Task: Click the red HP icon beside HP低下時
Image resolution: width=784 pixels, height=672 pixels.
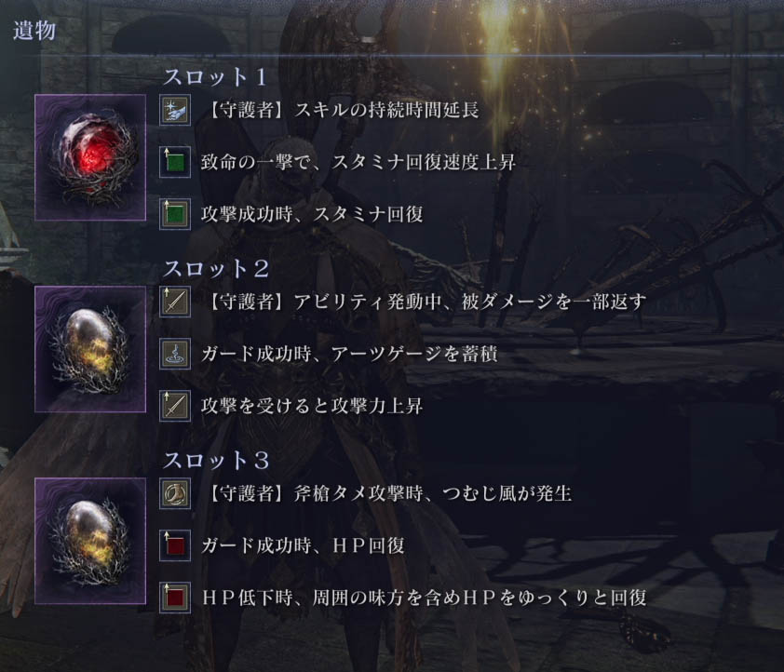Action: [x=175, y=598]
